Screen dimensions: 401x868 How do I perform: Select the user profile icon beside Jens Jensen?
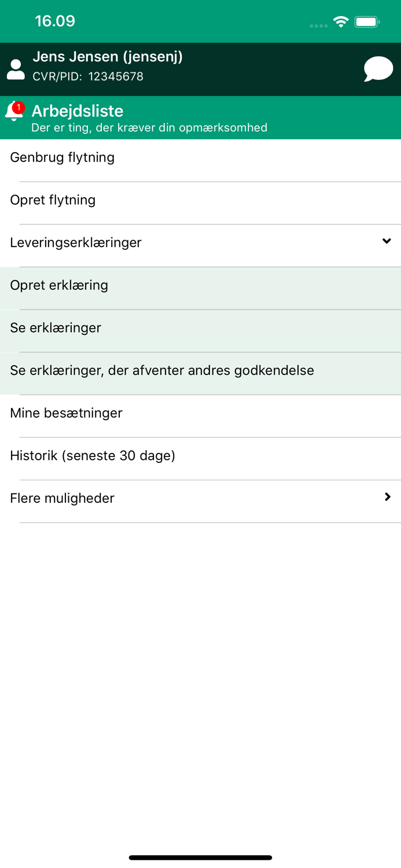pos(16,68)
